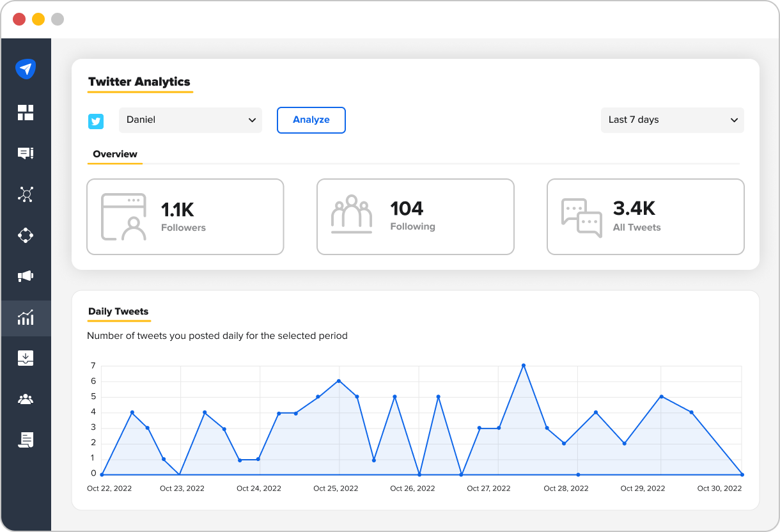Click the data point at 6 near Oct 25
780x532 pixels.
point(338,381)
